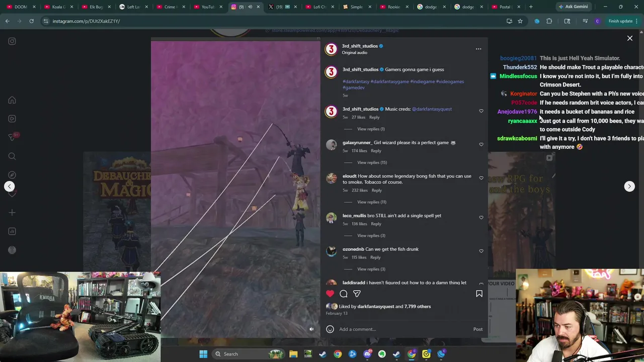Open the dashboard chart icon in sidebar
This screenshot has width=644, height=362.
[x=12, y=231]
